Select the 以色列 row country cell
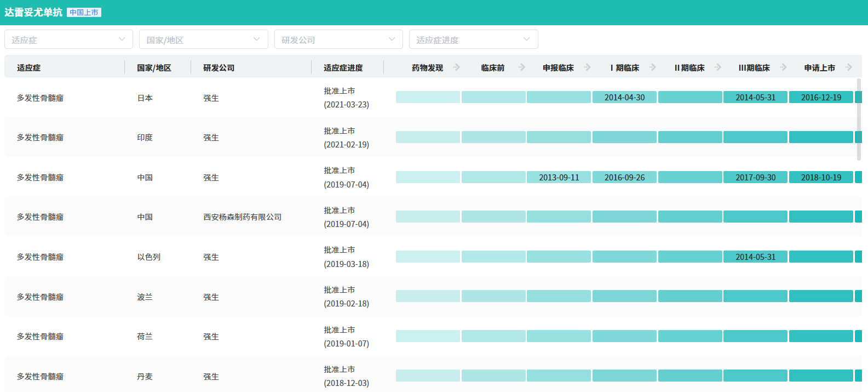This screenshot has width=868, height=392. (148, 257)
